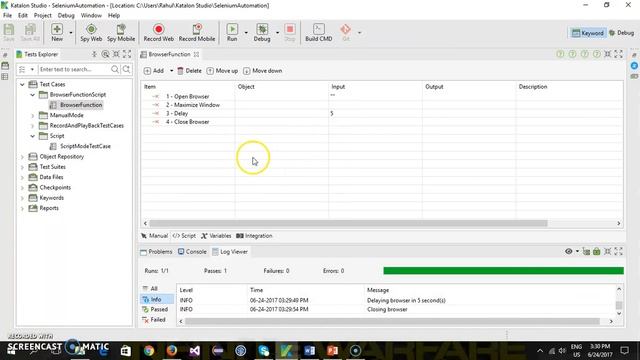This screenshot has width=640, height=360.
Task: Click the Save toolbar icon
Action: pos(9,32)
